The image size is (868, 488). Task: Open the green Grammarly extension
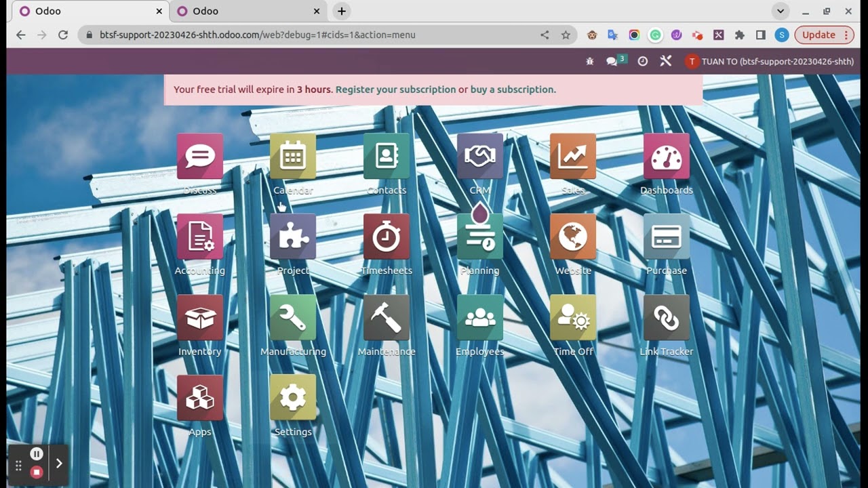(x=655, y=35)
